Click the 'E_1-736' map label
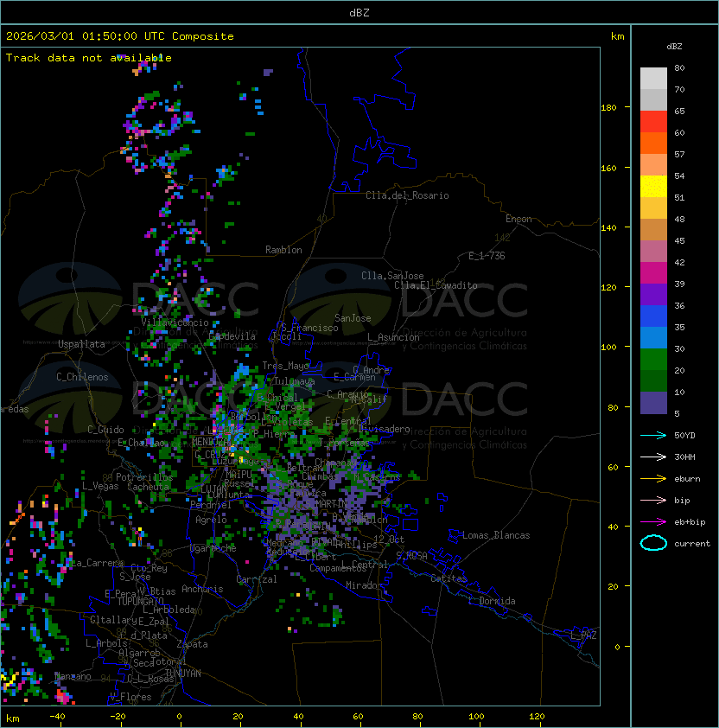Image resolution: width=719 pixels, height=728 pixels. point(487,256)
